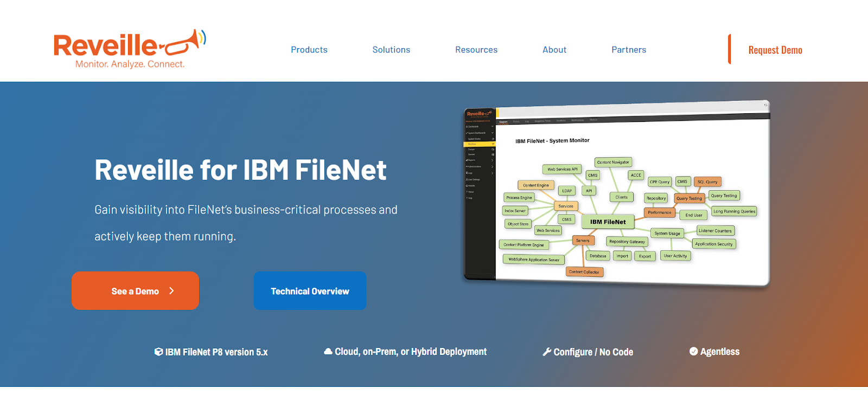This screenshot has height=414, width=868.
Task: Select the Object Store node
Action: [518, 224]
